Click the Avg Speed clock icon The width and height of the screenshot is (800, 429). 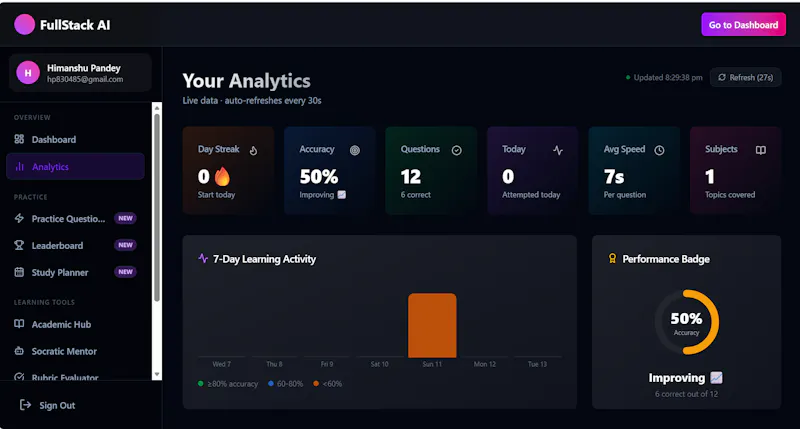[659, 150]
